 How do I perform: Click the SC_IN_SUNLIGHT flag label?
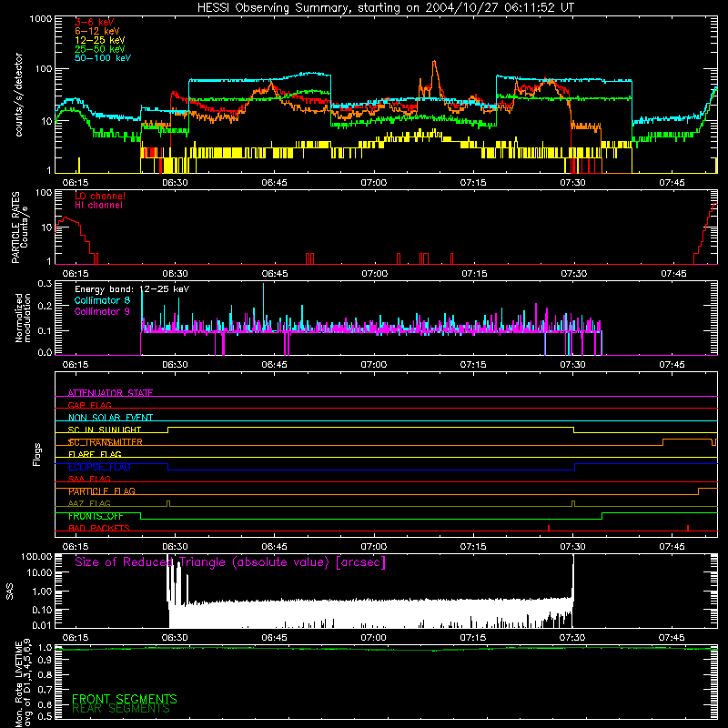pos(105,430)
